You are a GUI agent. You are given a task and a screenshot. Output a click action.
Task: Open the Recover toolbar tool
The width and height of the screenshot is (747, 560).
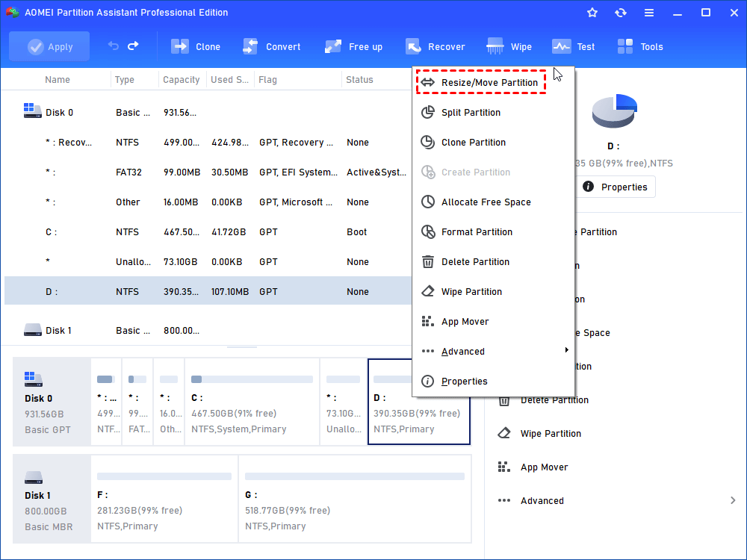click(435, 46)
